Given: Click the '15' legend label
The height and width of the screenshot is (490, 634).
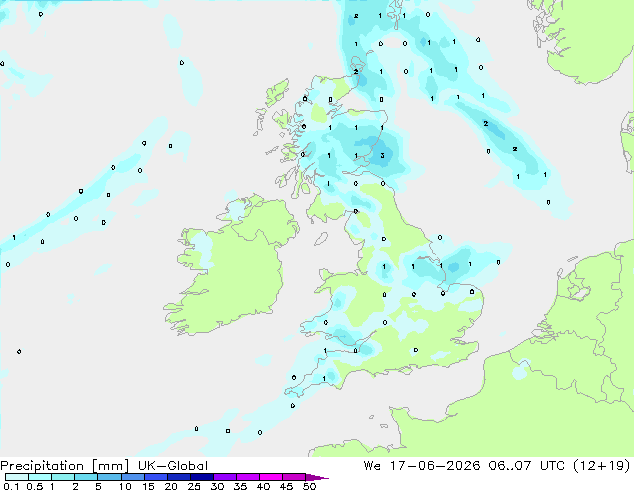Looking at the screenshot, I should (148, 486).
